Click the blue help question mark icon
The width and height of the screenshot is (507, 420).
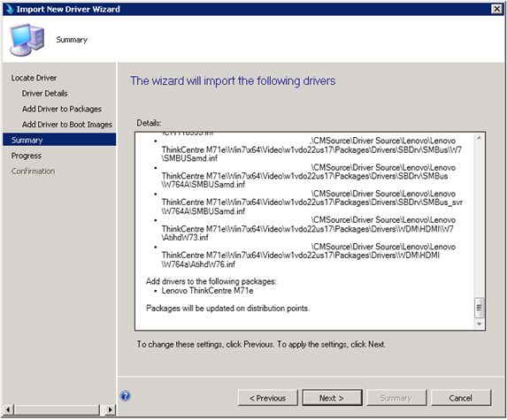pos(126,396)
